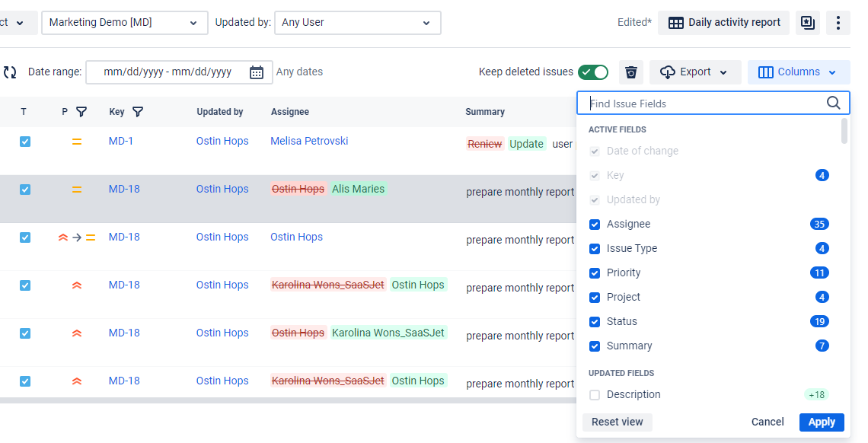Enable the Description field checkbox
This screenshot has width=868, height=443.
pos(594,394)
